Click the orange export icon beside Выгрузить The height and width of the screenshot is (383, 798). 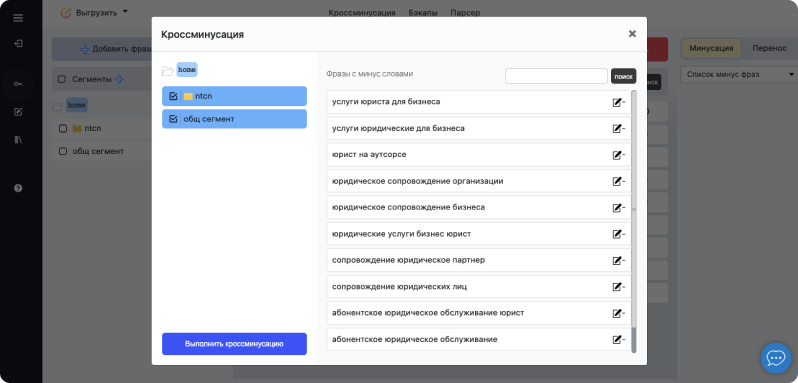(x=66, y=13)
